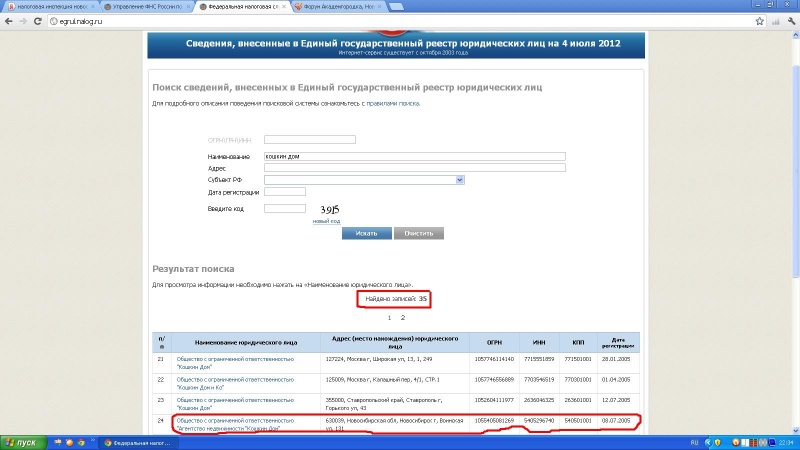
Task: Click the browser forward arrow
Action: 23,21
